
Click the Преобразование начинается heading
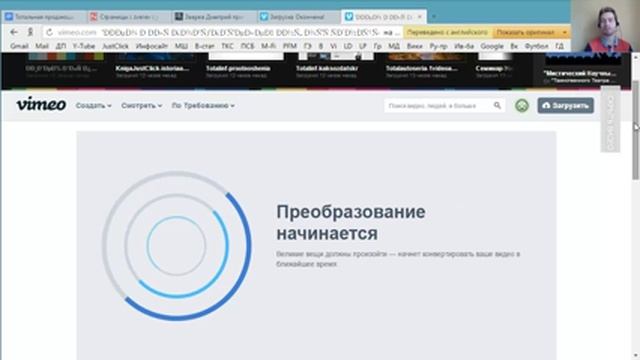351,222
